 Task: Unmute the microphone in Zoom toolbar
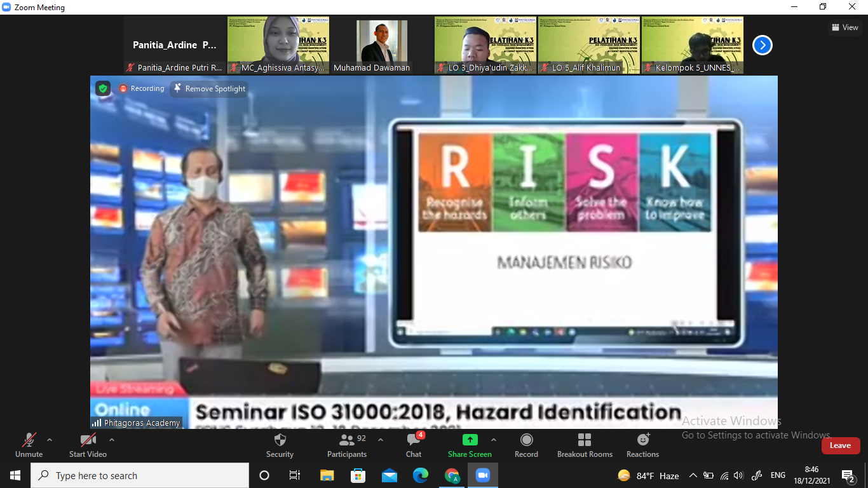[x=29, y=445]
